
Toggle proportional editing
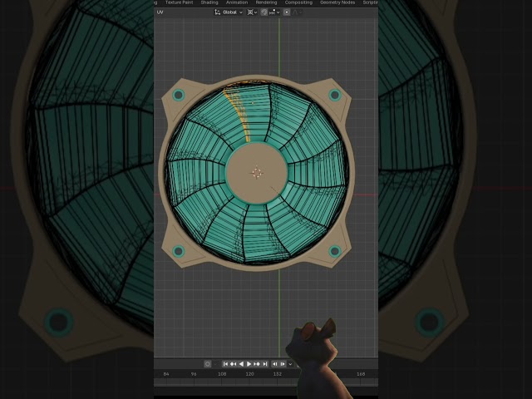tap(287, 12)
